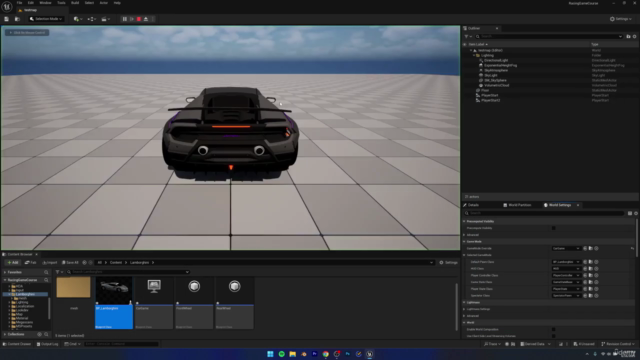This screenshot has height=360, width=640.
Task: Click the Content Browser Add button
Action: [13, 262]
